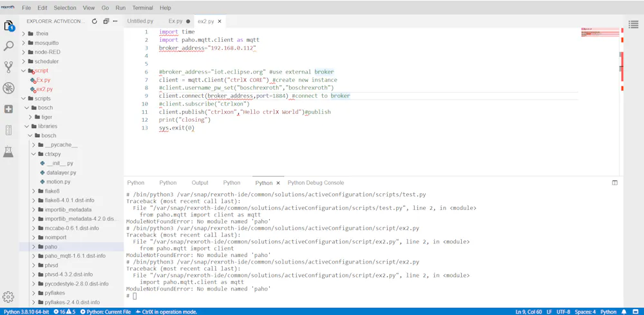Toggle maximize of the bottom terminal panel
Viewport: 644px width, 315px height.
click(614, 183)
